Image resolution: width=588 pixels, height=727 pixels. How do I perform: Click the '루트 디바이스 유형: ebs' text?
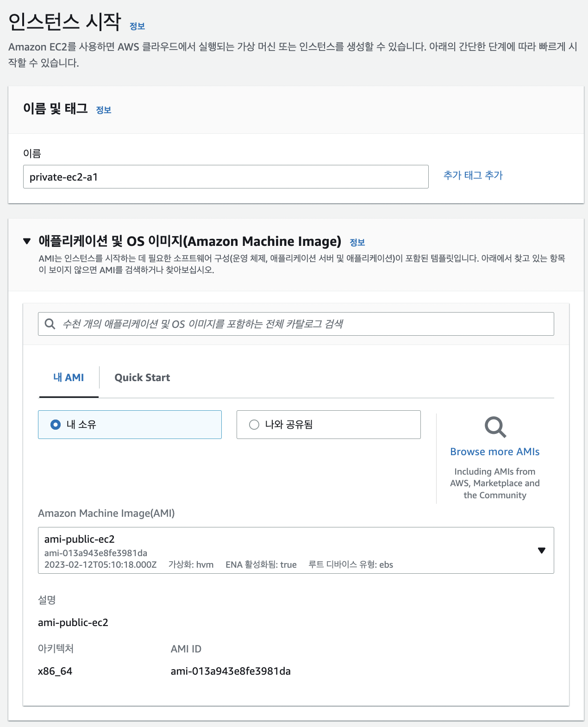pyautogui.click(x=350, y=564)
